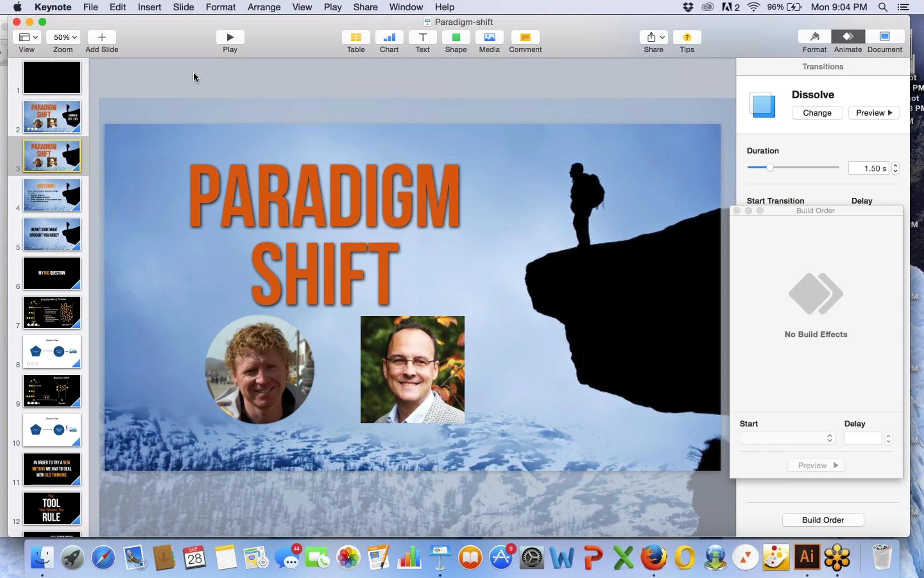
Task: Click the Change transition button
Action: click(x=817, y=113)
